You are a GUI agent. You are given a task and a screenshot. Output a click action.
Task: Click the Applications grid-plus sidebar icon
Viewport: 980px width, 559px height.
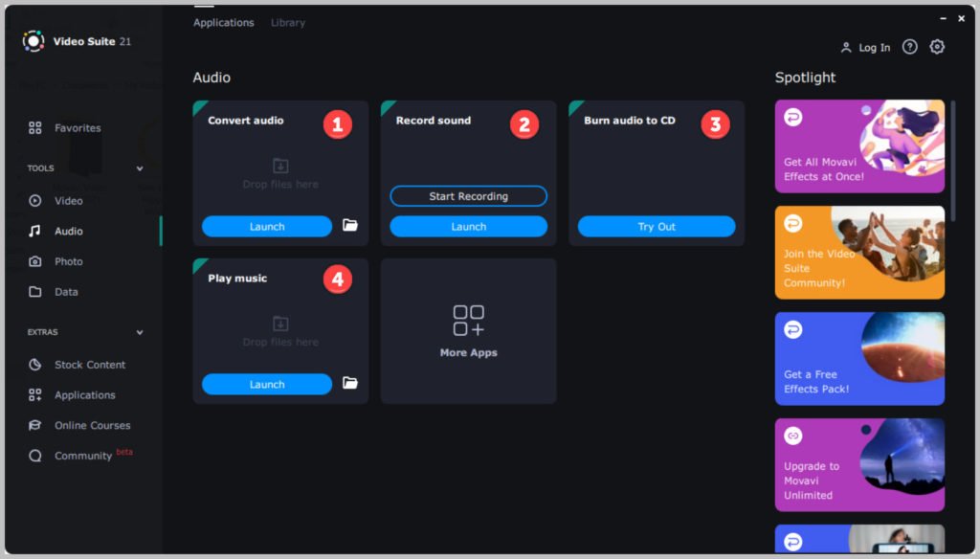tap(35, 394)
